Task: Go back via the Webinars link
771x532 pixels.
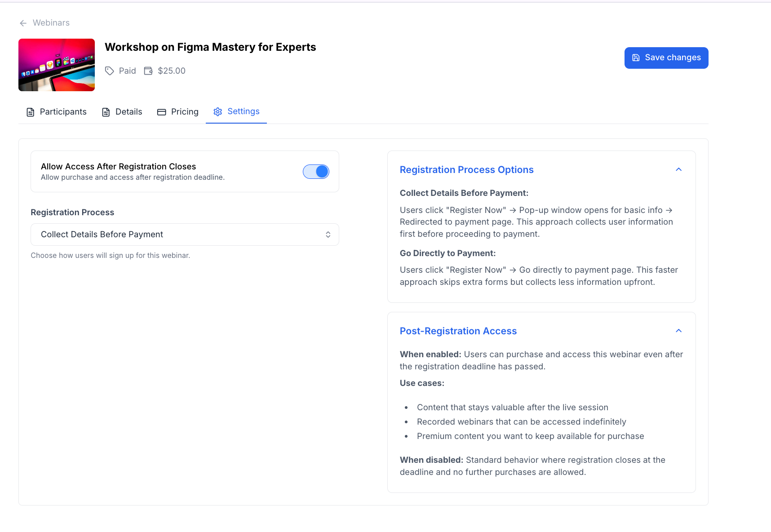Action: 51,22
